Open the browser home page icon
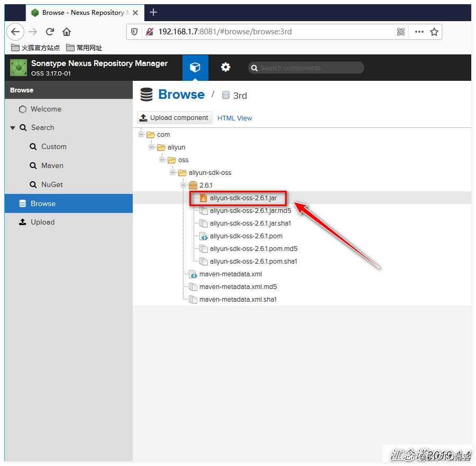Image resolution: width=476 pixels, height=466 pixels. coord(67,32)
